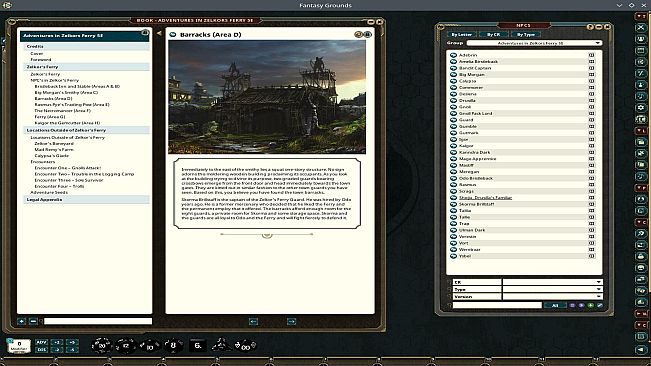
Task: Select the Commoner NPC entry
Action: (471, 88)
